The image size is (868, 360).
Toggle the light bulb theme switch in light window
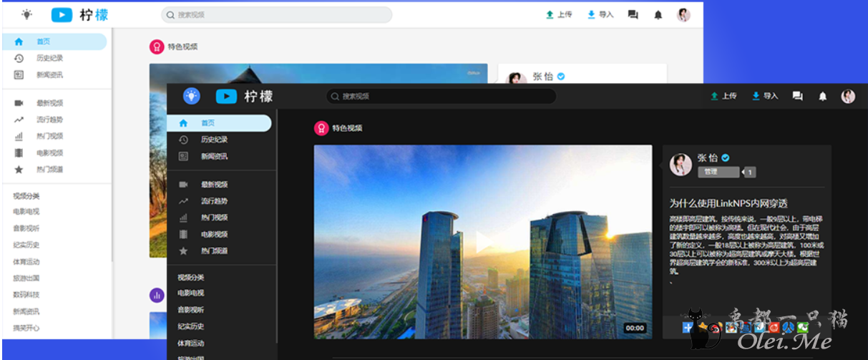[26, 14]
